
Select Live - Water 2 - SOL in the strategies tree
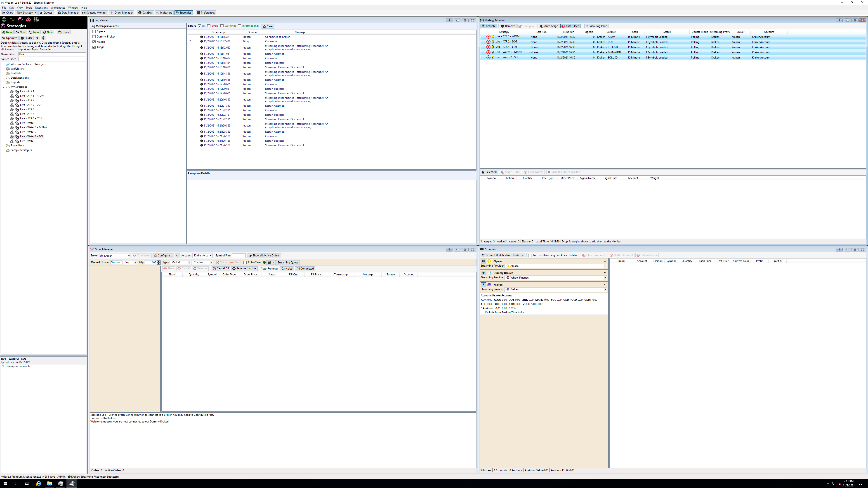pyautogui.click(x=32, y=136)
